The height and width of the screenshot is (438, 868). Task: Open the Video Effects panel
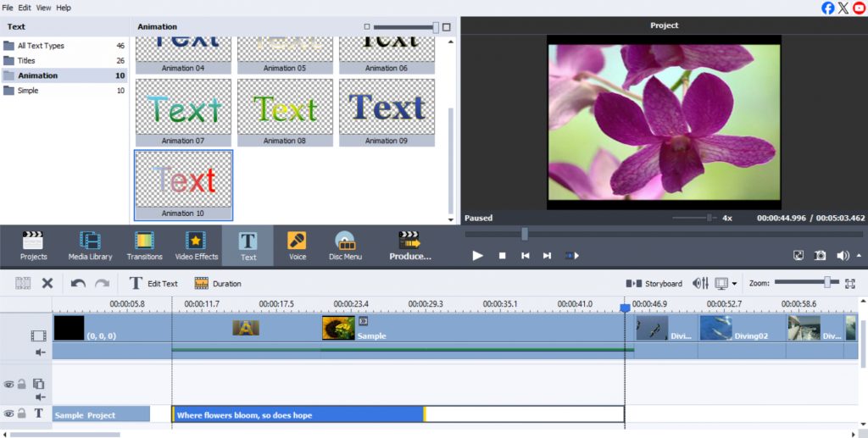coord(196,246)
